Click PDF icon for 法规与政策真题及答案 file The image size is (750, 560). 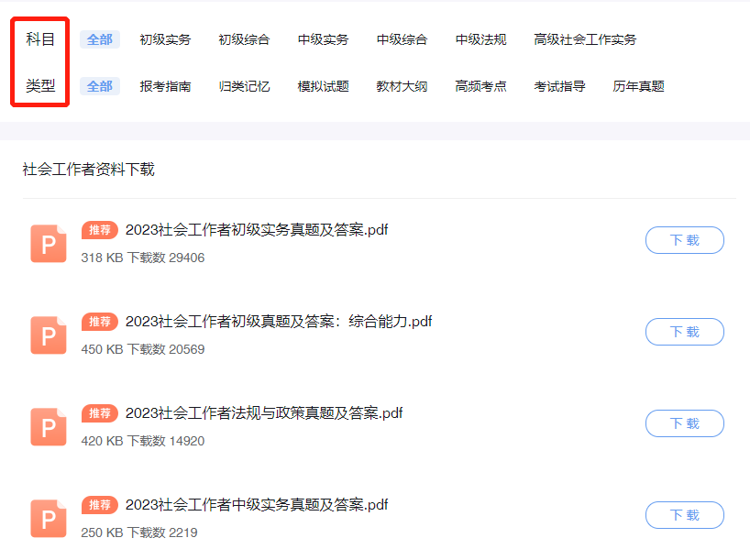pos(49,427)
